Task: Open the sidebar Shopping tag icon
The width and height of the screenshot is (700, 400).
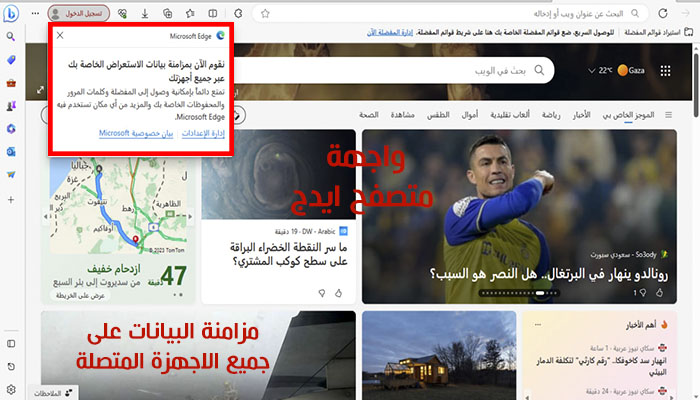Action: point(11,60)
